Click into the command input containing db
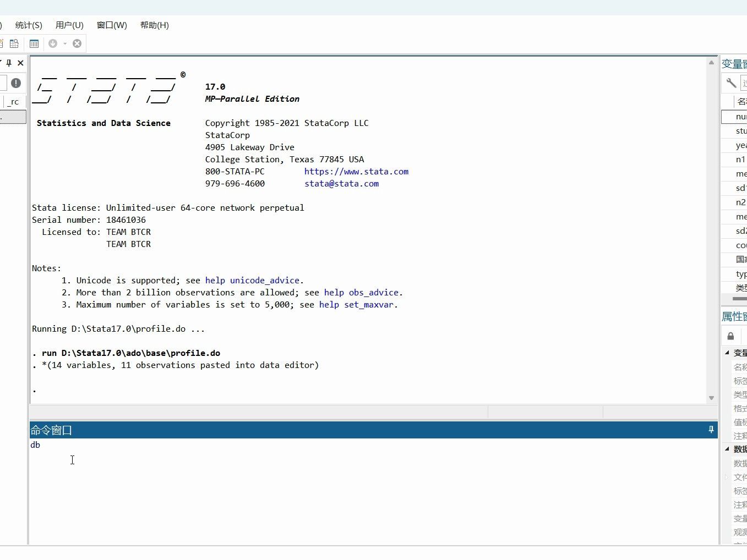This screenshot has height=560, width=747. (373, 491)
